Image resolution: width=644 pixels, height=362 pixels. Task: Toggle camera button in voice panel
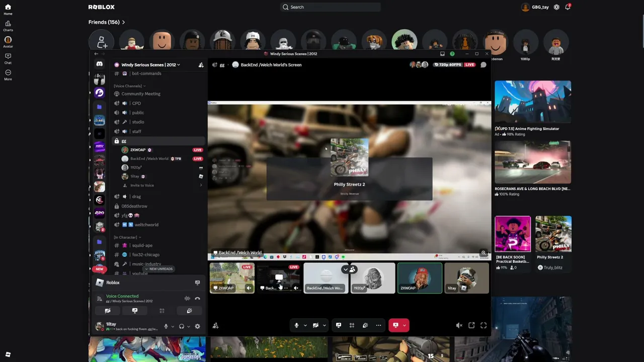coord(107,311)
